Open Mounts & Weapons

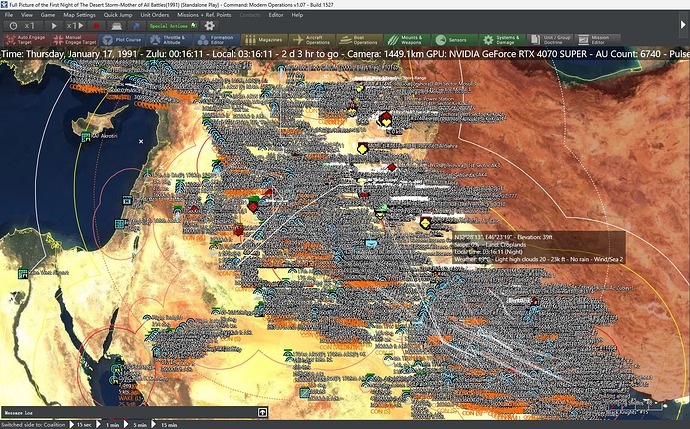tap(407, 40)
